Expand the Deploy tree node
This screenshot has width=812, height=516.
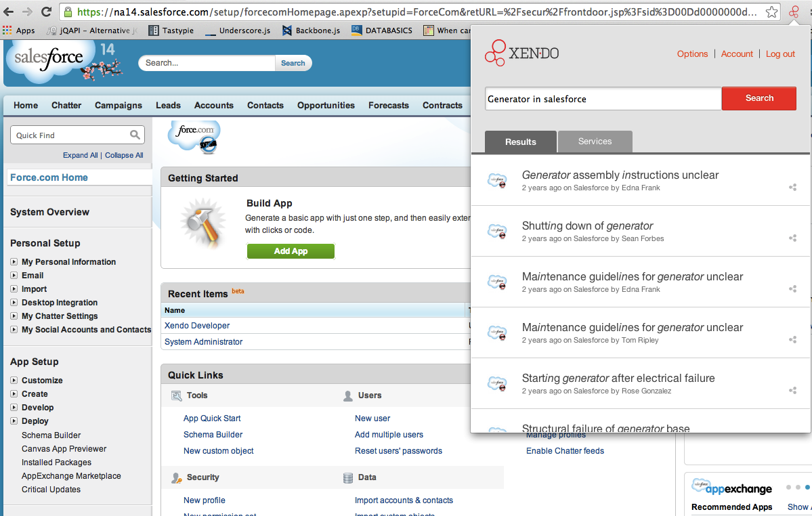point(14,421)
